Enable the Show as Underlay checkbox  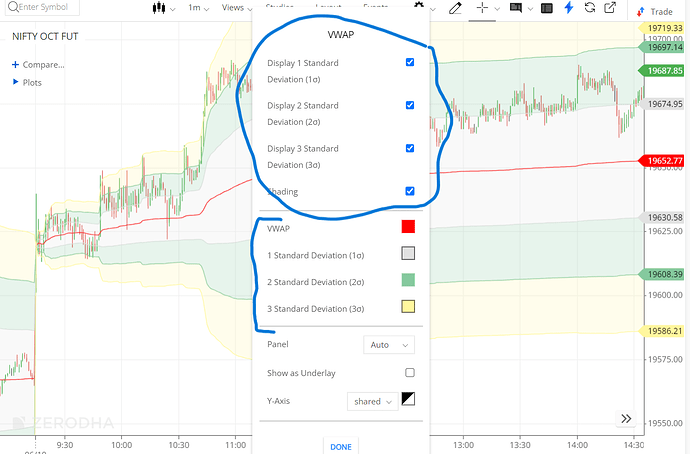tap(409, 373)
